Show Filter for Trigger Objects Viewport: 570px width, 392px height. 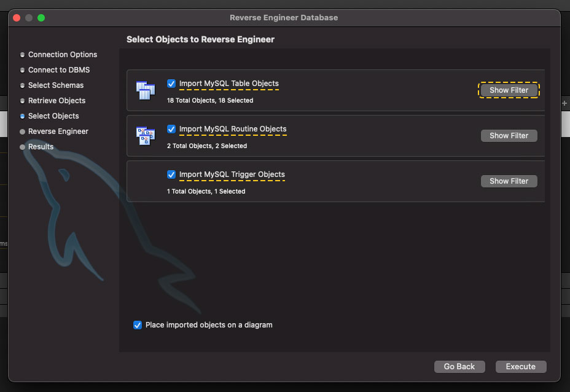point(509,181)
